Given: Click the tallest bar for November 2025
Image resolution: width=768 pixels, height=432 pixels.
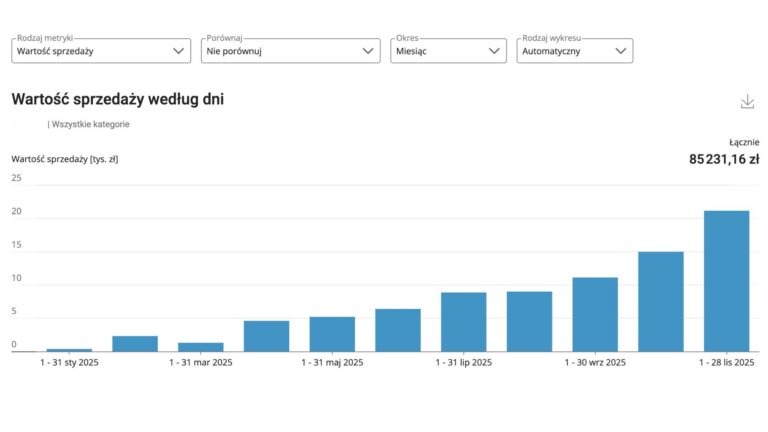Looking at the screenshot, I should tap(726, 281).
